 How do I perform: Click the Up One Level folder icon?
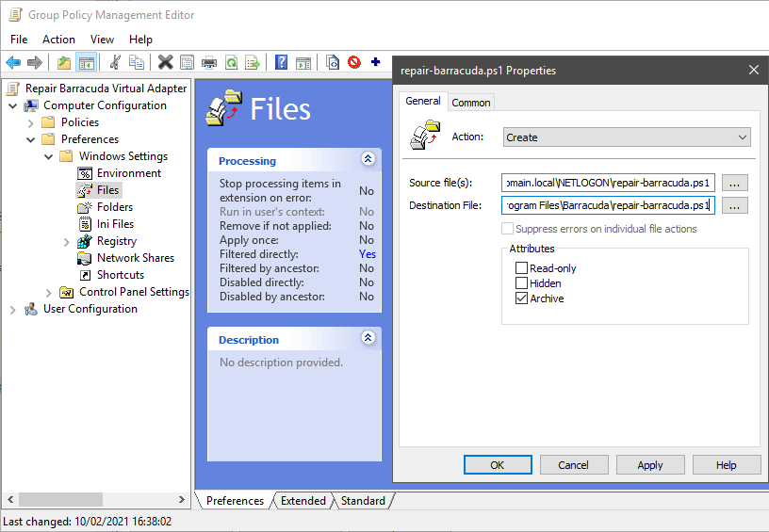(x=64, y=62)
